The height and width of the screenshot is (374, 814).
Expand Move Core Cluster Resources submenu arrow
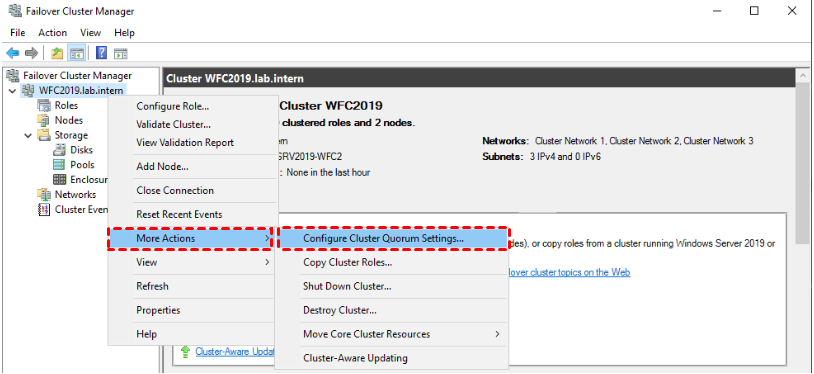tap(497, 334)
